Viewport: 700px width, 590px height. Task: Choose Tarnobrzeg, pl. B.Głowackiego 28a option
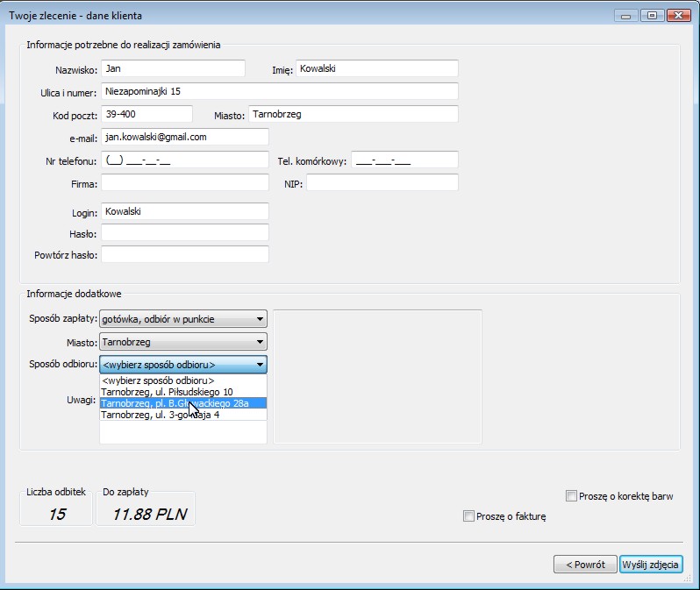point(182,403)
